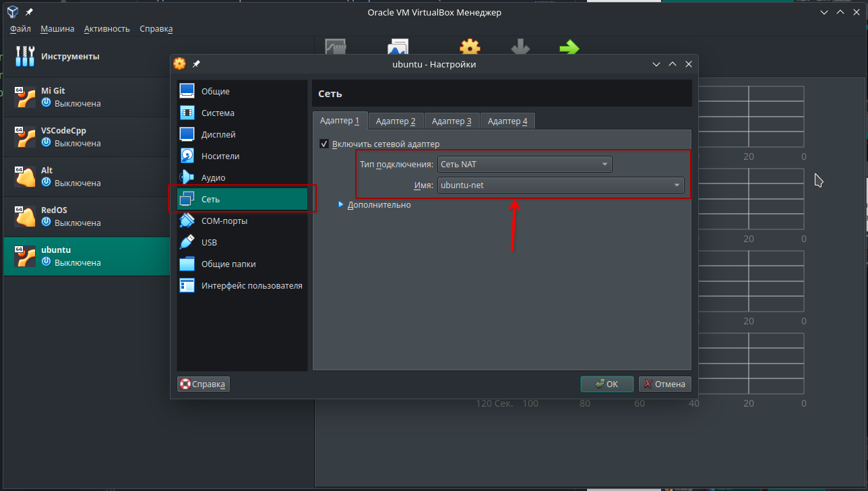Open the USB settings category
This screenshot has width=868, height=491.
coord(243,242)
